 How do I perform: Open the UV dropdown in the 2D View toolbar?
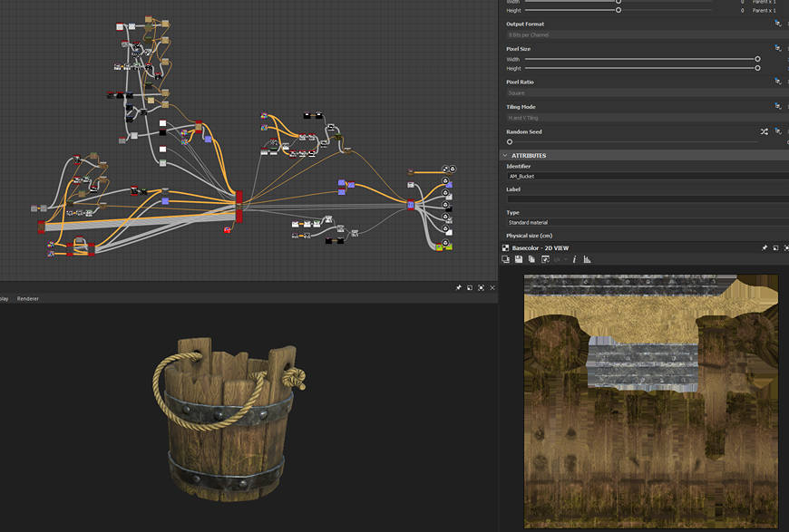click(x=560, y=259)
